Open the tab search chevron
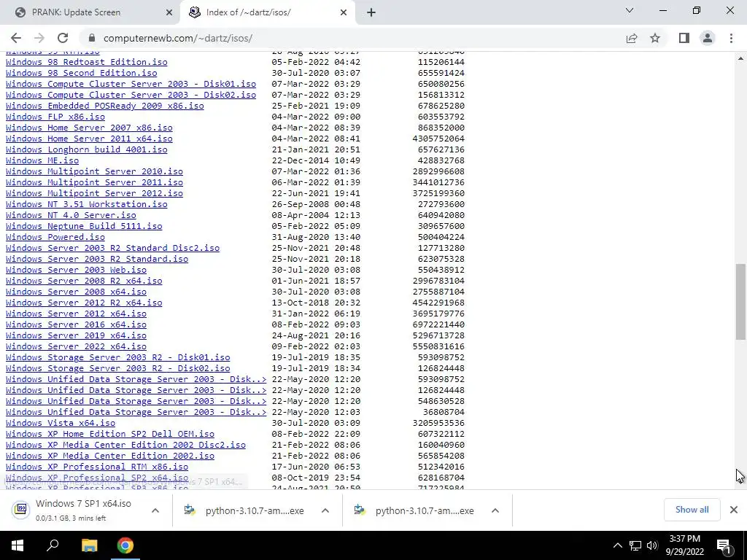The image size is (747, 560). (x=630, y=10)
